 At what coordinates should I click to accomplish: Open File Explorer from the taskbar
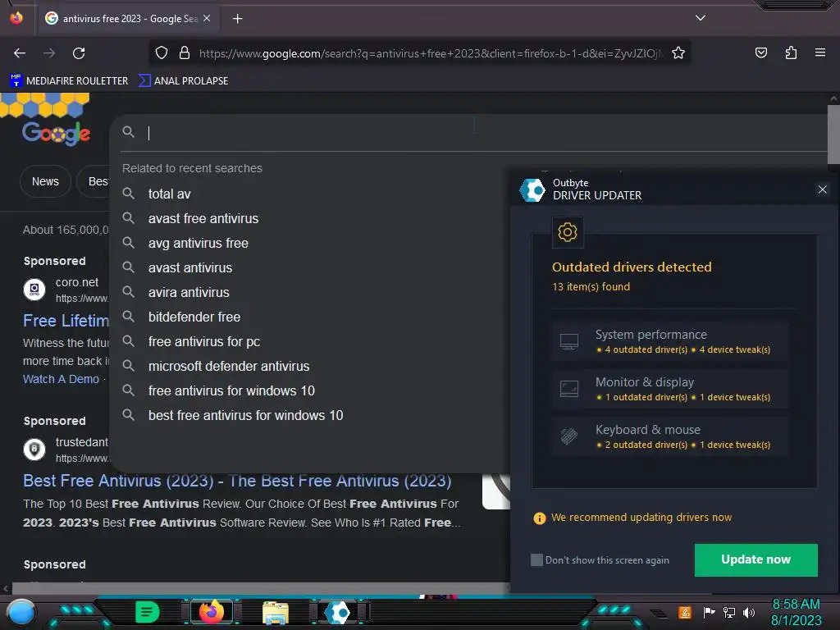[276, 613]
